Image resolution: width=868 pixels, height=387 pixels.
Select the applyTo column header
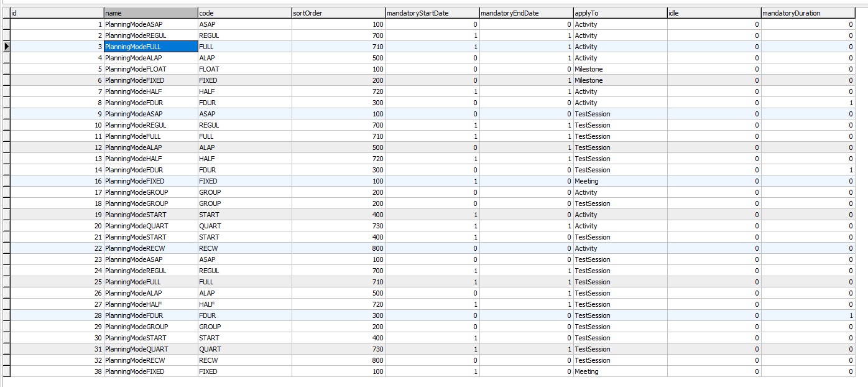tap(620, 12)
